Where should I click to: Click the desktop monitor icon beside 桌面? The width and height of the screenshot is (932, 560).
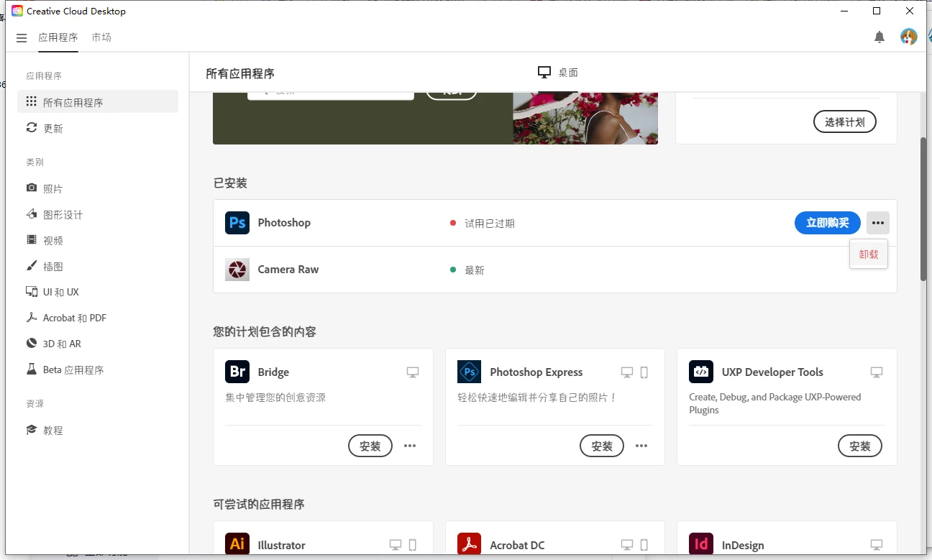pos(544,73)
